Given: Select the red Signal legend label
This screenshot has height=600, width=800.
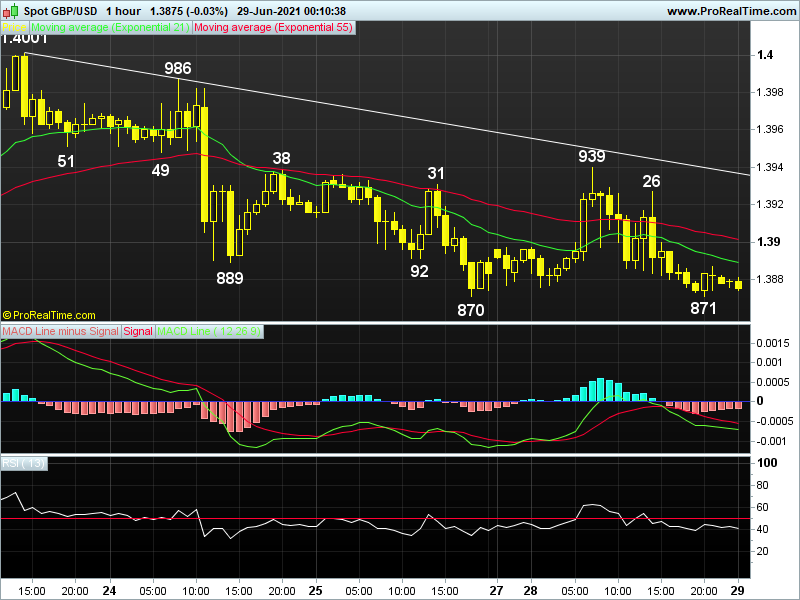Looking at the screenshot, I should (138, 331).
